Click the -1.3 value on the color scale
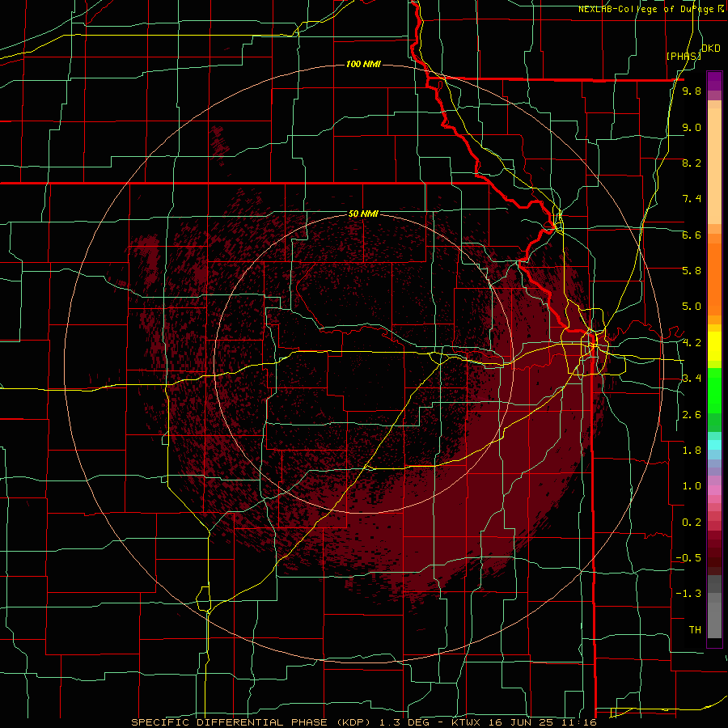Viewport: 728px width, 728px height. [x=688, y=594]
